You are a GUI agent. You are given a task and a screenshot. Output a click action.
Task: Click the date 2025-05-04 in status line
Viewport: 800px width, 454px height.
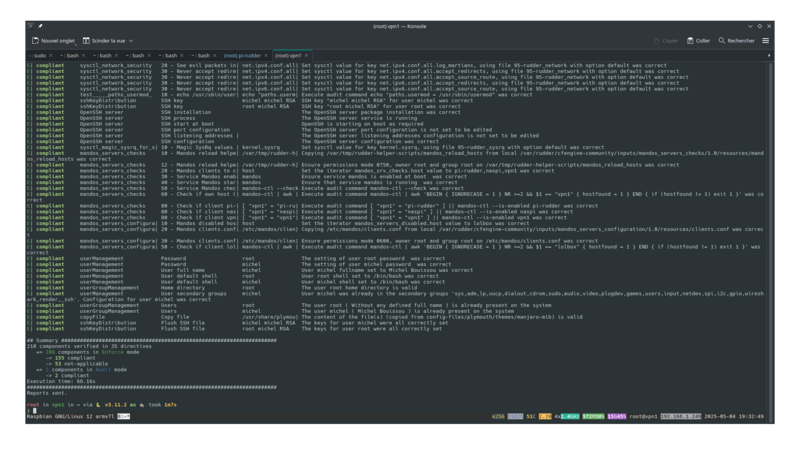[x=720, y=417]
